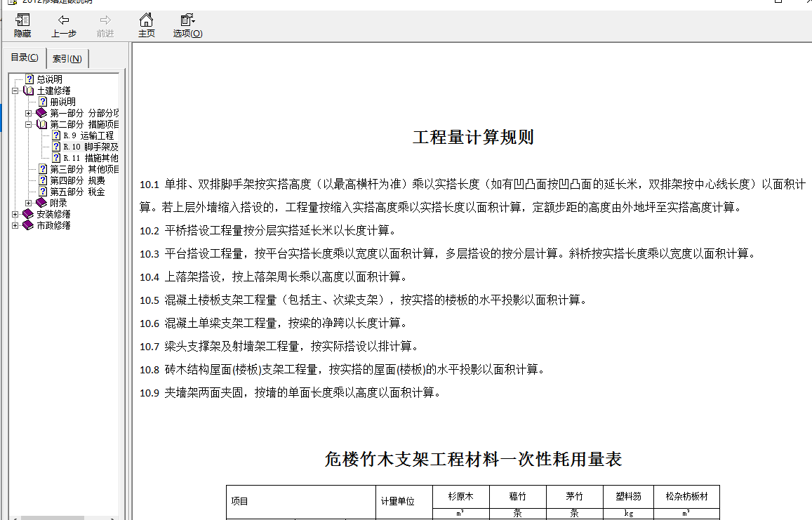Image resolution: width=812 pixels, height=520 pixels.
Task: Click the 篙竹 column header
Action: (518, 497)
